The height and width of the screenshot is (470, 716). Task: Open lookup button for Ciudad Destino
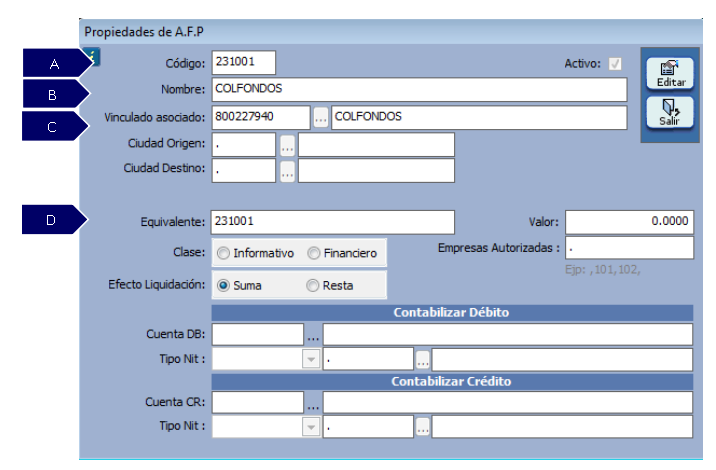pos(287,171)
